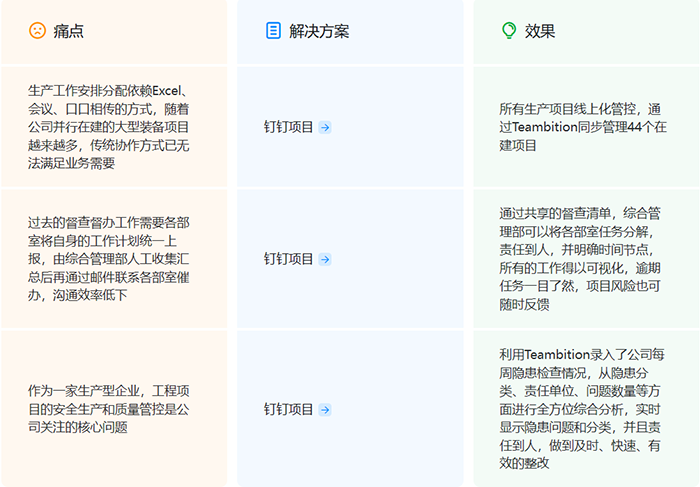
Task: Click arrow icon beside 钉钉项目 in the 安全生产 row
Action: point(325,409)
